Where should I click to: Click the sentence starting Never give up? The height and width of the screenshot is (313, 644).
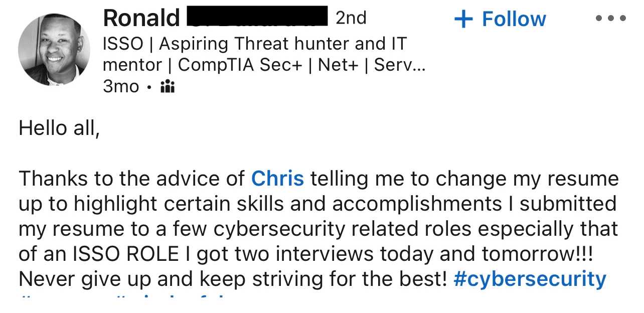click(233, 279)
